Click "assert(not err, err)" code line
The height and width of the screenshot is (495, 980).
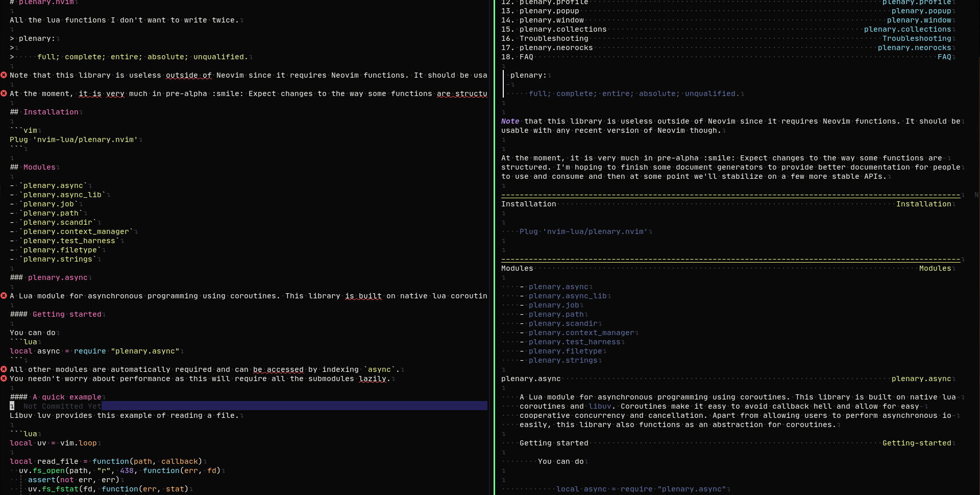point(73,480)
